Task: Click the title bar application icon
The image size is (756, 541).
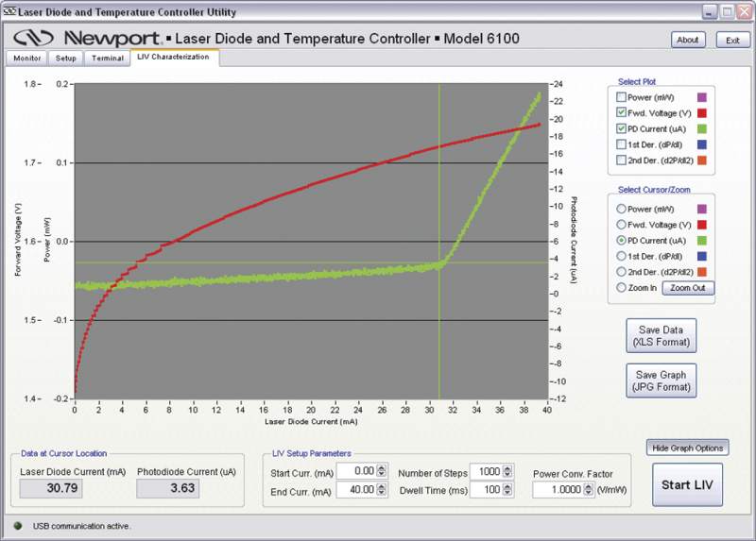Action: pyautogui.click(x=9, y=12)
